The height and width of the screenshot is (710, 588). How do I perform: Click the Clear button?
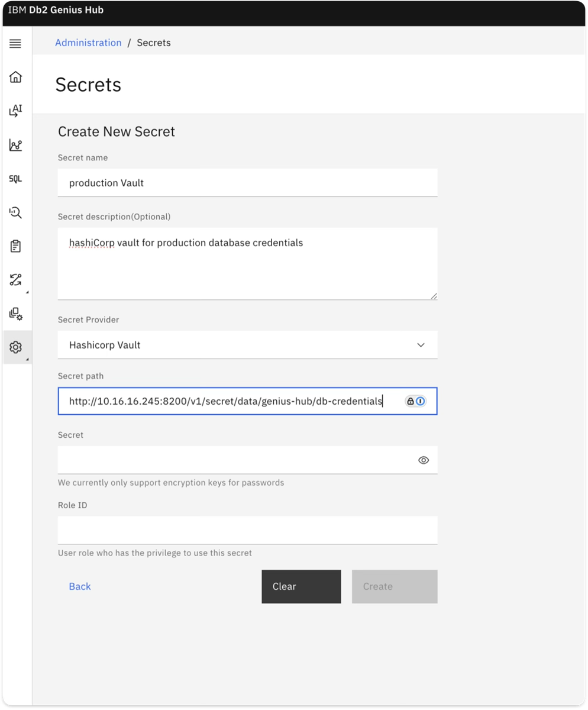tap(301, 586)
